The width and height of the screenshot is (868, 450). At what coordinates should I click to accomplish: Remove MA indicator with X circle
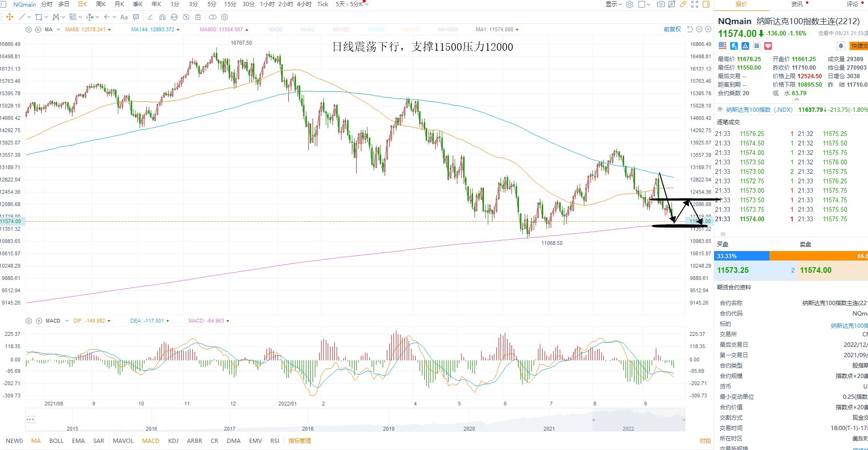pos(38,29)
